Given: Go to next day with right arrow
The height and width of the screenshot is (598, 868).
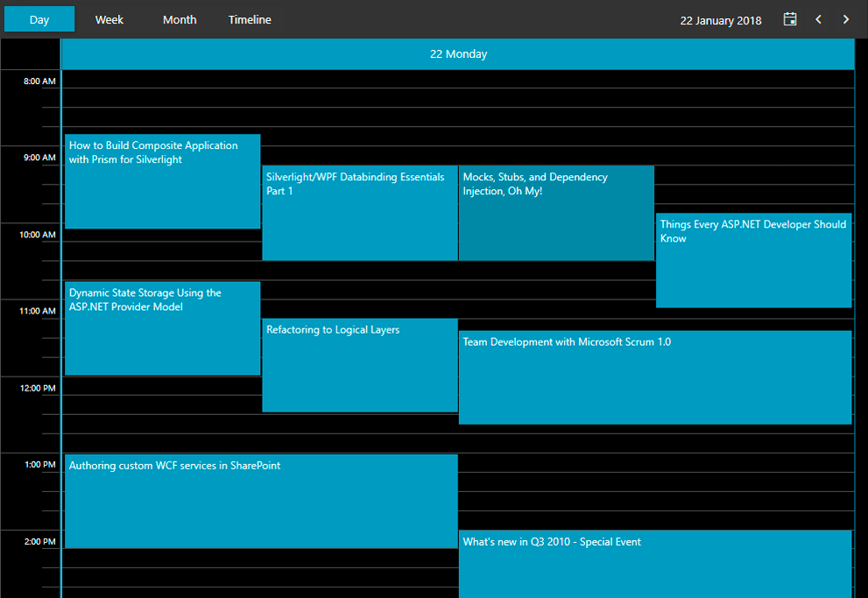Looking at the screenshot, I should tap(846, 19).
